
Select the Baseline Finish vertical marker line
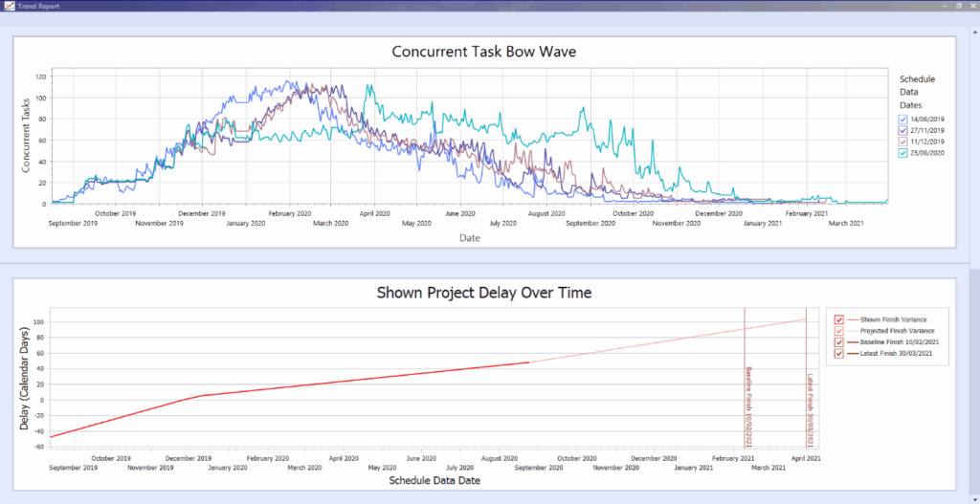[x=745, y=383]
